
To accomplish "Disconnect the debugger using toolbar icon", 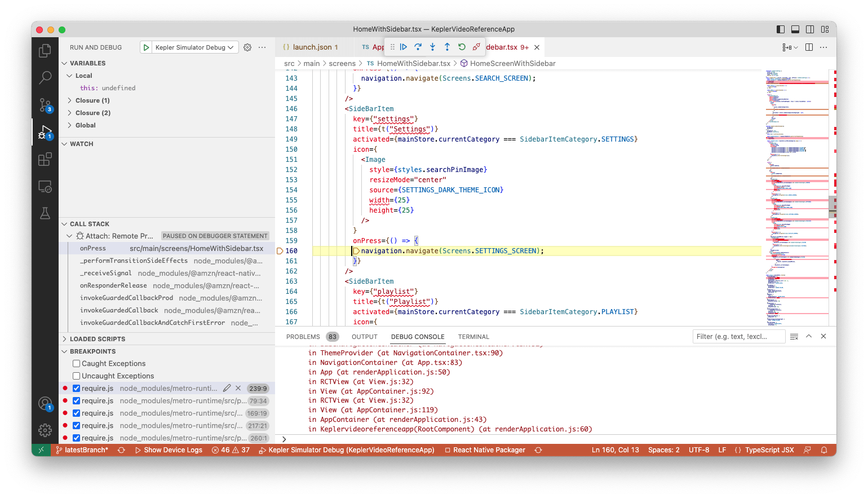I will click(x=476, y=47).
